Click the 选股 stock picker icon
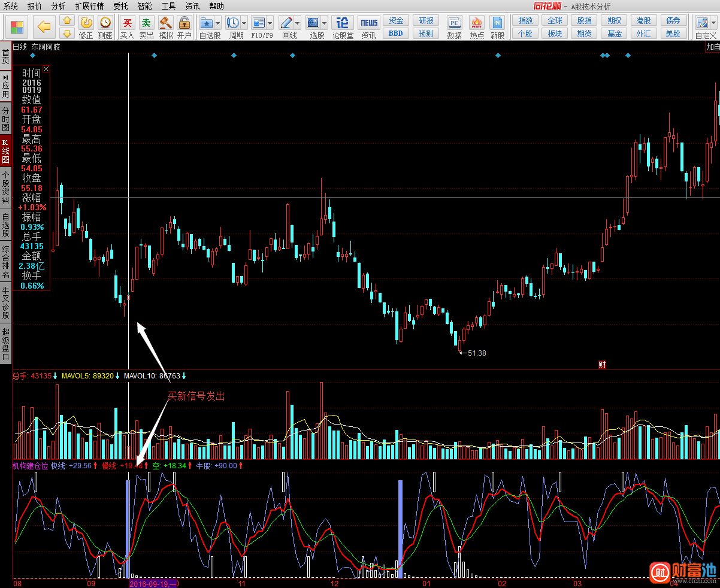Image resolution: width=720 pixels, height=588 pixels. (x=313, y=23)
